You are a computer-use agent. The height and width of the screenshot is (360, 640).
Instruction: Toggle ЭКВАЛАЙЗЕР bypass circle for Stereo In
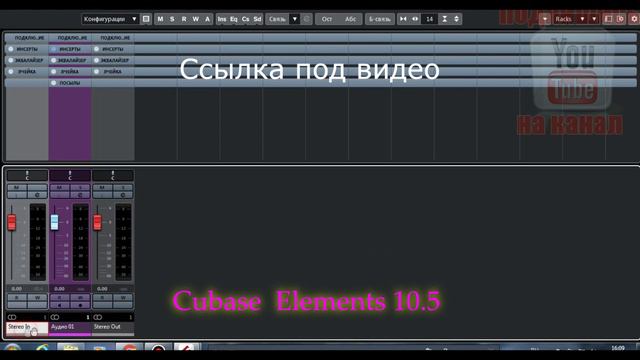(x=11, y=60)
